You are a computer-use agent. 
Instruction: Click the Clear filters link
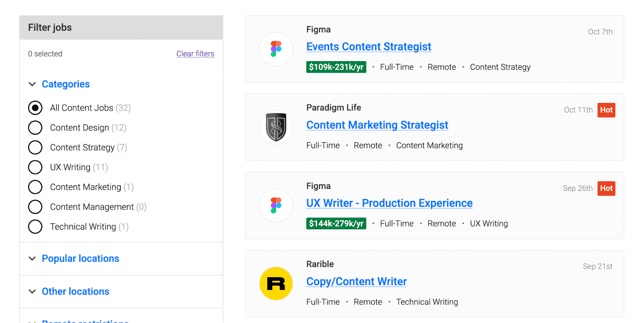pos(195,54)
